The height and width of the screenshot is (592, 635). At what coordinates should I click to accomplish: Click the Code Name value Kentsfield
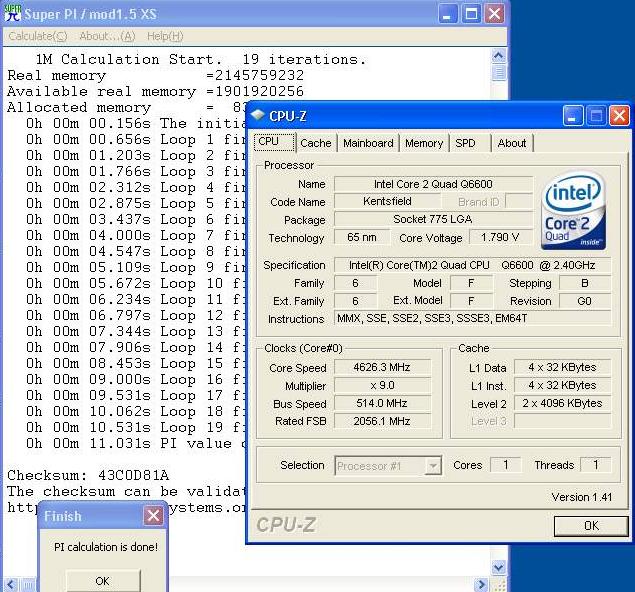click(387, 201)
